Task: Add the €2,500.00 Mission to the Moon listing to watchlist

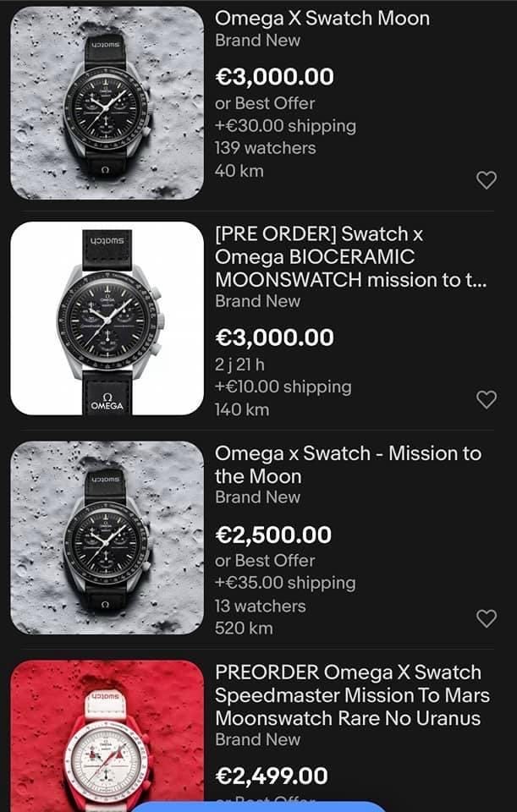Action: [x=487, y=618]
